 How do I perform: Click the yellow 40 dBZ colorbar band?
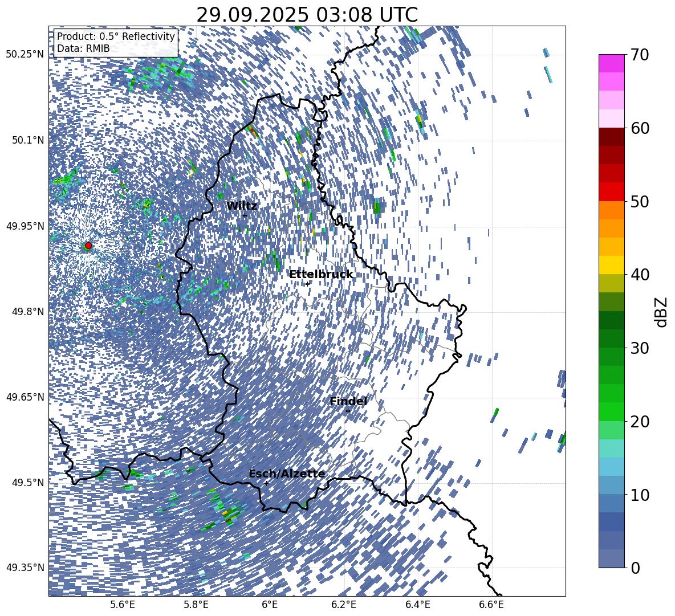611,265
